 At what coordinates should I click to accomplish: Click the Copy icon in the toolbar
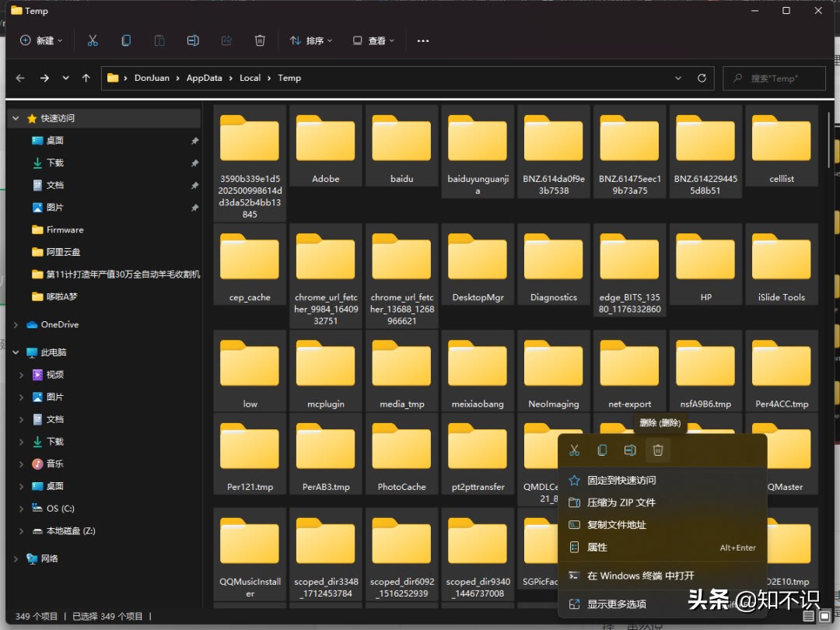(125, 40)
